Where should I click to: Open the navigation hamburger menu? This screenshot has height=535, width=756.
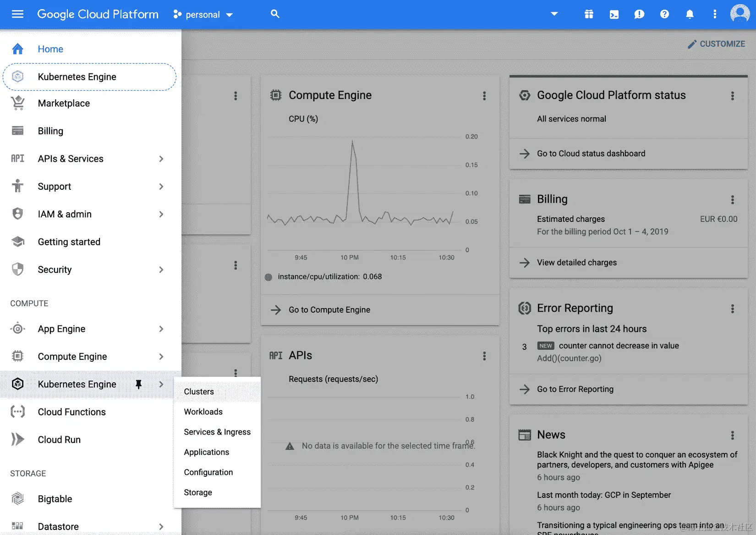[17, 14]
